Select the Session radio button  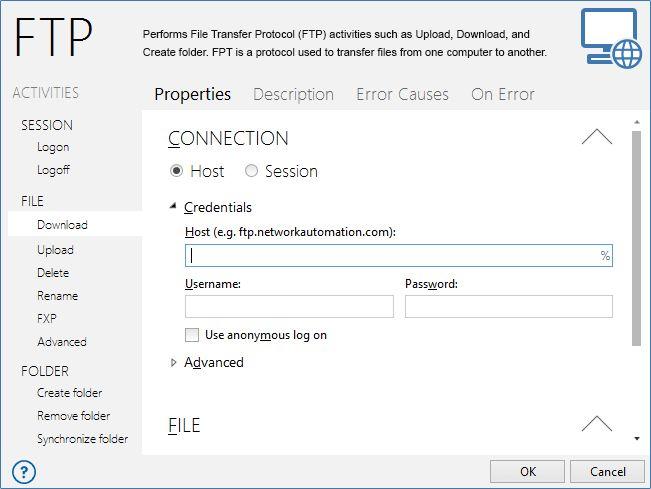pos(251,171)
